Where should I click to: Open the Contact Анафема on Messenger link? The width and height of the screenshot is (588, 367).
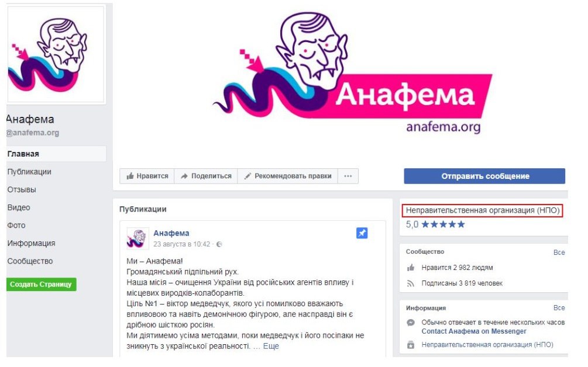474,331
